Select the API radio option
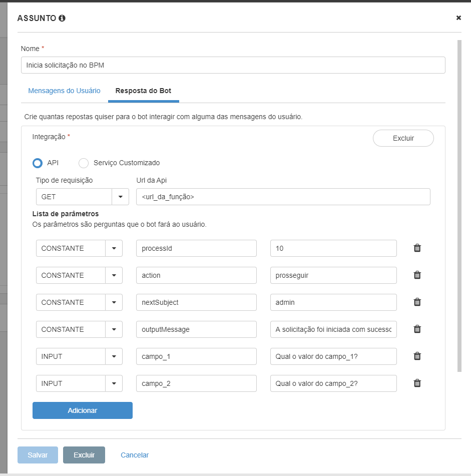 click(x=38, y=163)
